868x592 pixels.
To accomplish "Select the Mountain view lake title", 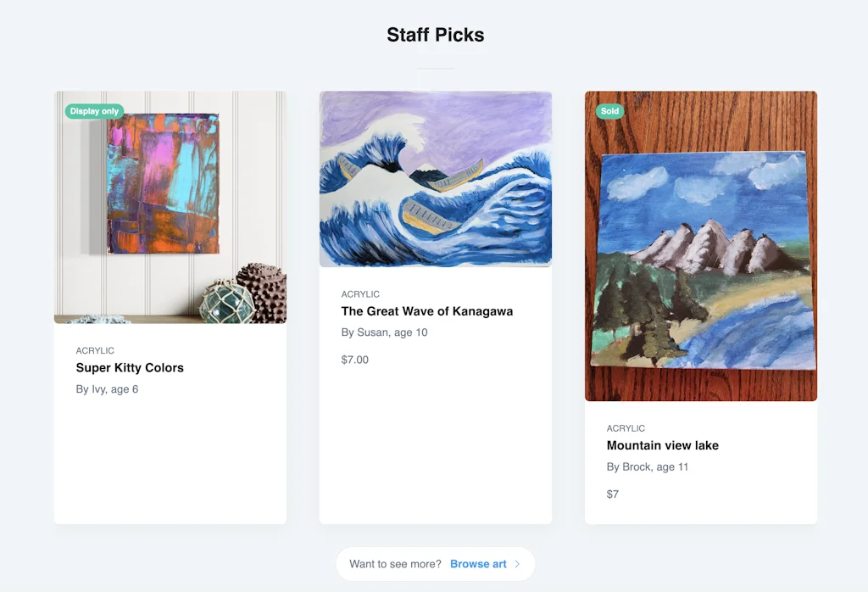I will tap(663, 445).
